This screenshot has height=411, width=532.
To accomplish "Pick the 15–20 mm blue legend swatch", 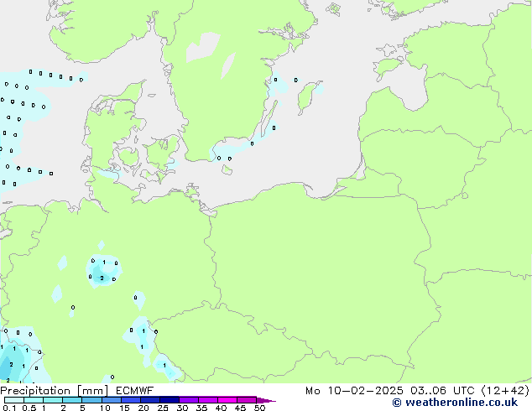I will (x=130, y=400).
